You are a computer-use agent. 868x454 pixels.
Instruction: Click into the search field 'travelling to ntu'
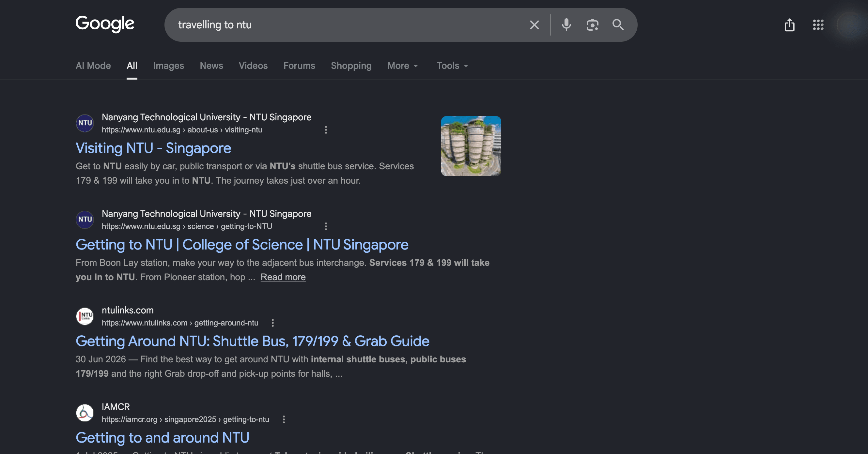(x=347, y=25)
